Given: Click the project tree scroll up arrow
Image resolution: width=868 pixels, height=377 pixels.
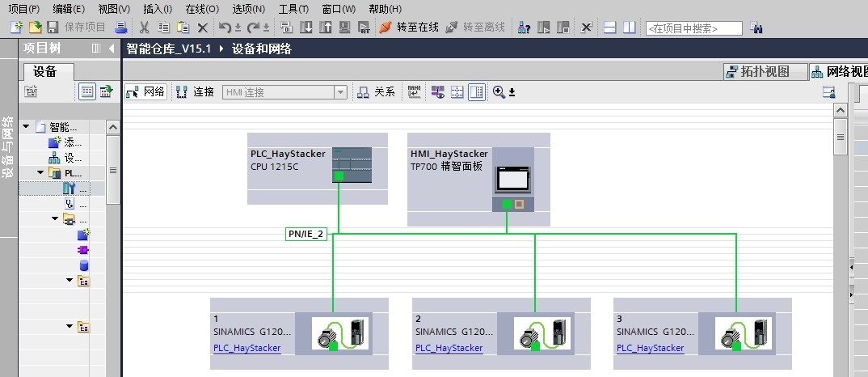Looking at the screenshot, I should click(x=113, y=128).
